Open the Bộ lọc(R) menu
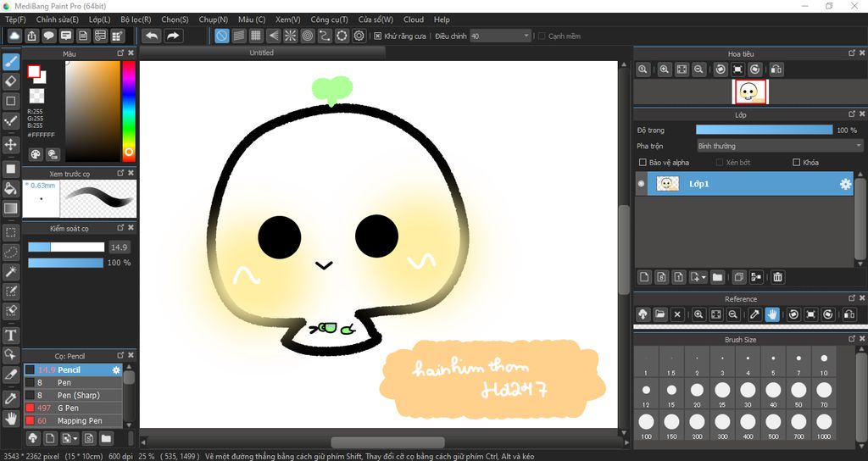 pyautogui.click(x=136, y=19)
